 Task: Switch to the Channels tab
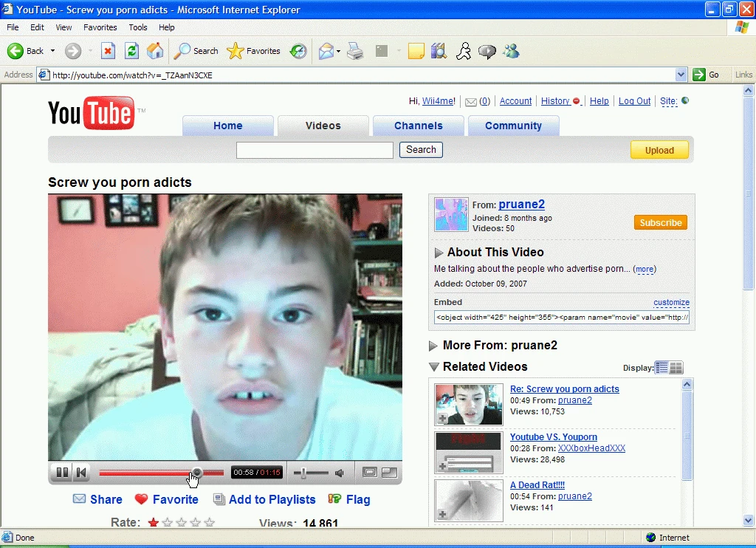419,126
